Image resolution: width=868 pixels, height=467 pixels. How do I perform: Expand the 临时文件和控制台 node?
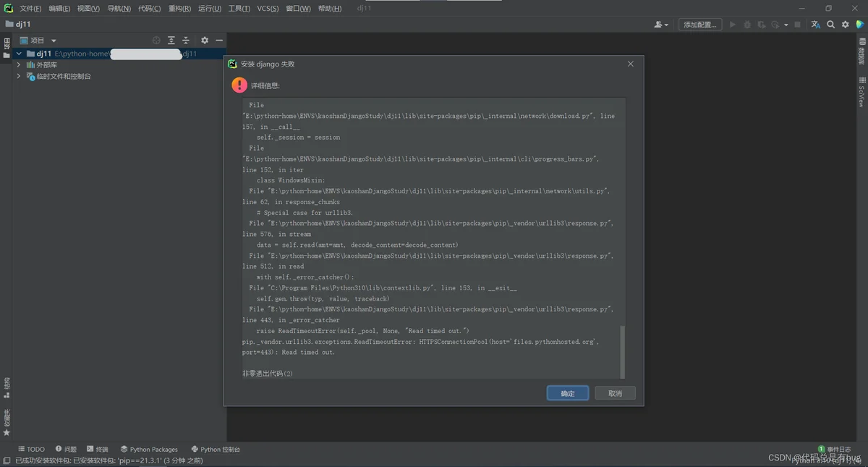coord(19,76)
